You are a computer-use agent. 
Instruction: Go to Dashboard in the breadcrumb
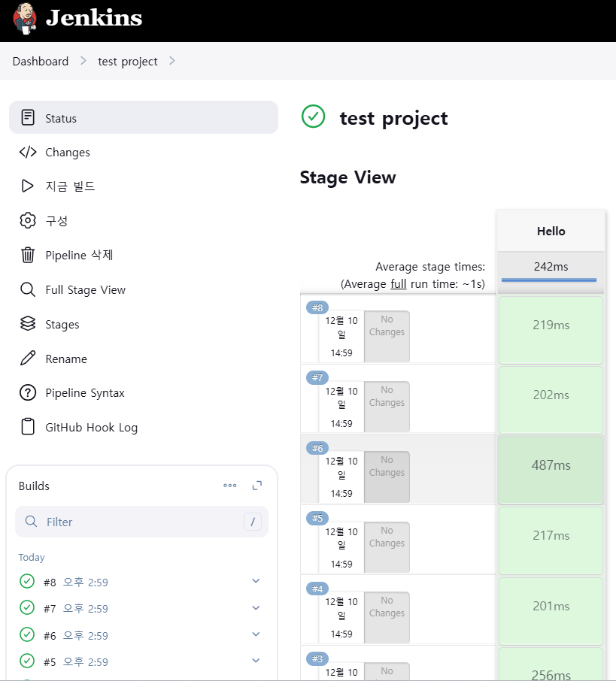click(x=41, y=62)
